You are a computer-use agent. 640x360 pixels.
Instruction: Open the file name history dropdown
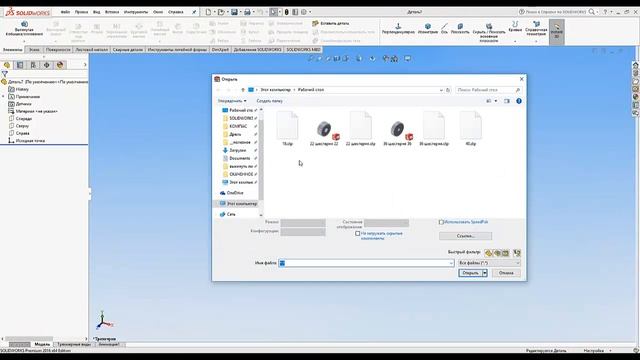[451, 263]
